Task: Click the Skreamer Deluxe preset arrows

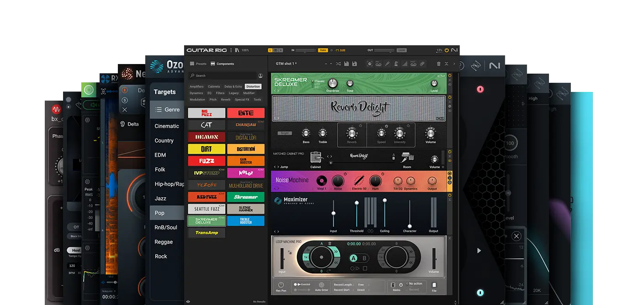Action: click(x=276, y=91)
